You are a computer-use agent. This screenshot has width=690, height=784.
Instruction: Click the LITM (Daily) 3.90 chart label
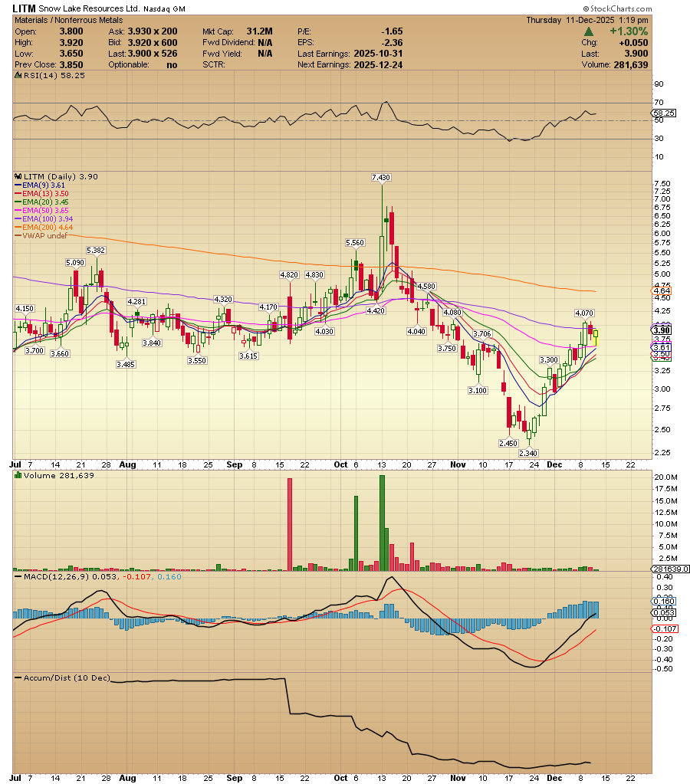57,176
